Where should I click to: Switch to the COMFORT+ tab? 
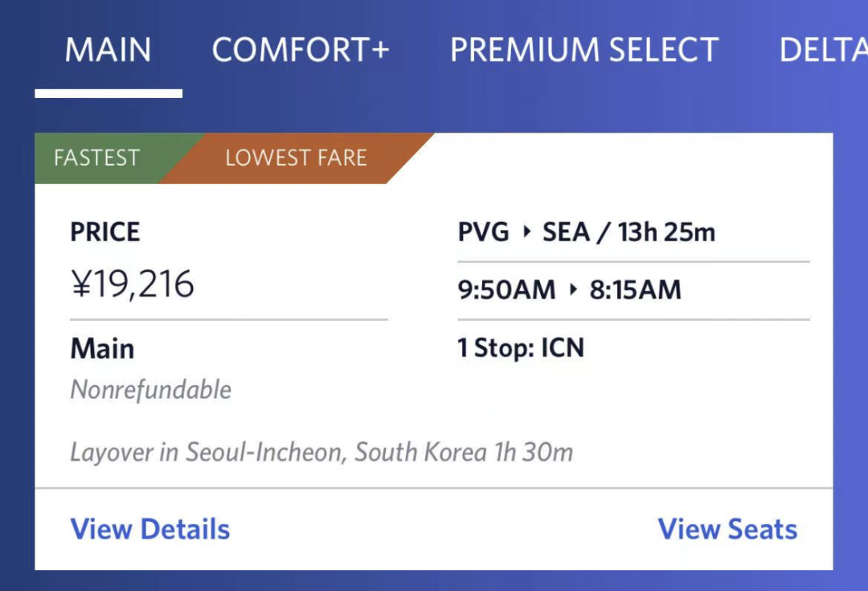[301, 50]
